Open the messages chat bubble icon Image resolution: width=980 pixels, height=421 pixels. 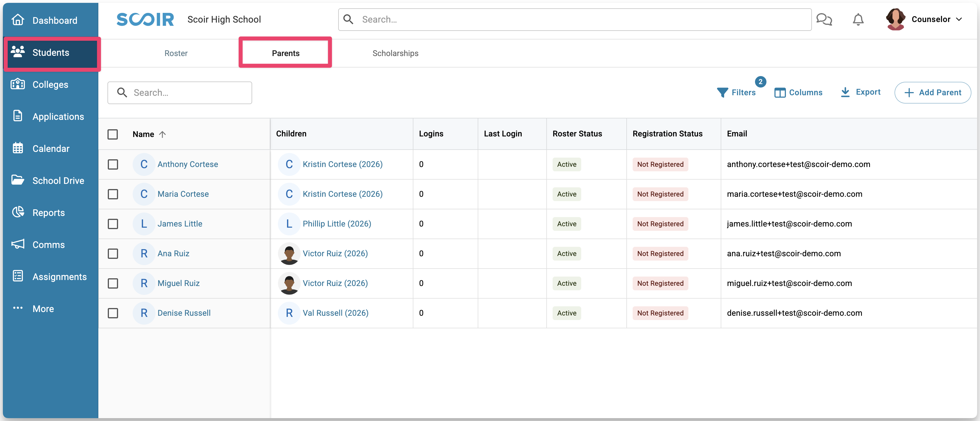[824, 19]
